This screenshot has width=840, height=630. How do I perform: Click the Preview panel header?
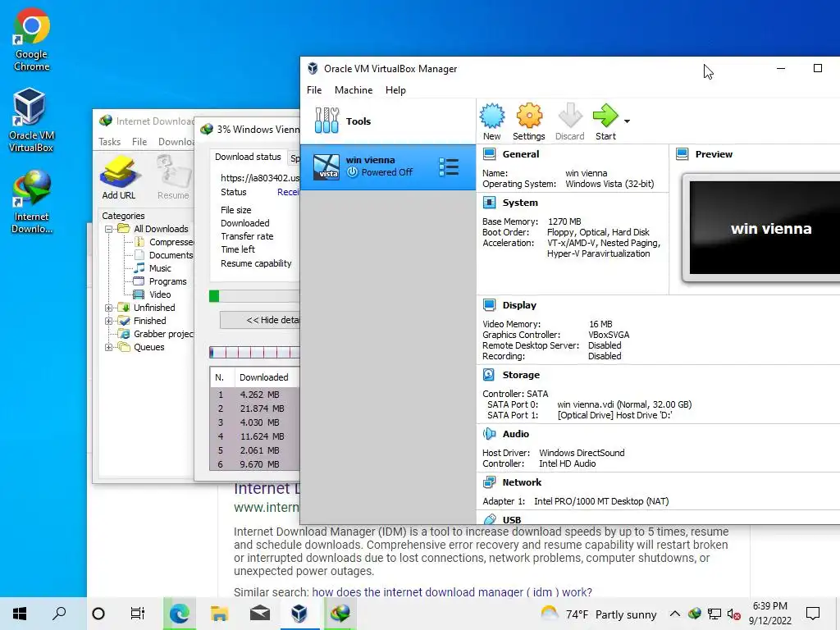coord(714,154)
